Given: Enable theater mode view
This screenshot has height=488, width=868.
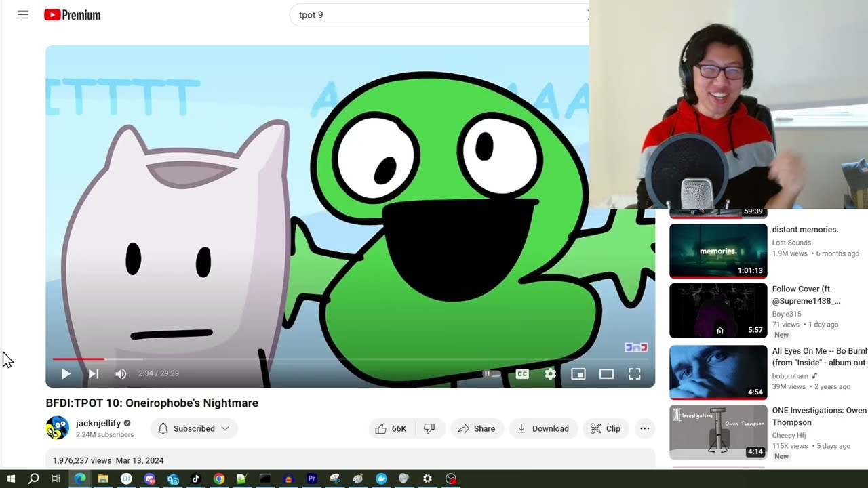Looking at the screenshot, I should pos(606,373).
